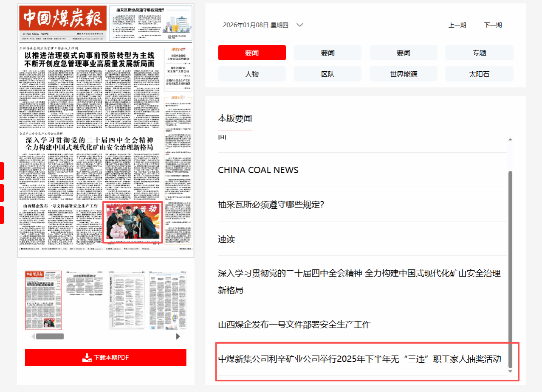Open the 太阳石 section tab

pos(479,74)
